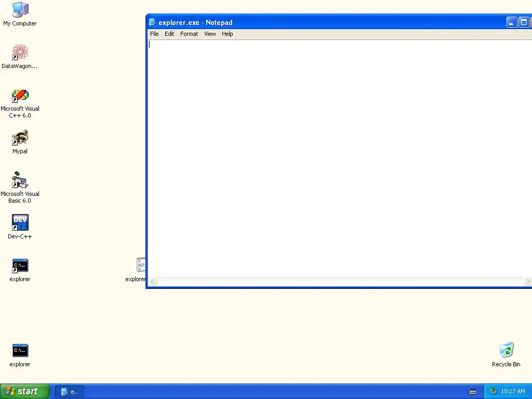Image resolution: width=532 pixels, height=399 pixels.
Task: Maximize the Notepad window
Action: pyautogui.click(x=524, y=22)
